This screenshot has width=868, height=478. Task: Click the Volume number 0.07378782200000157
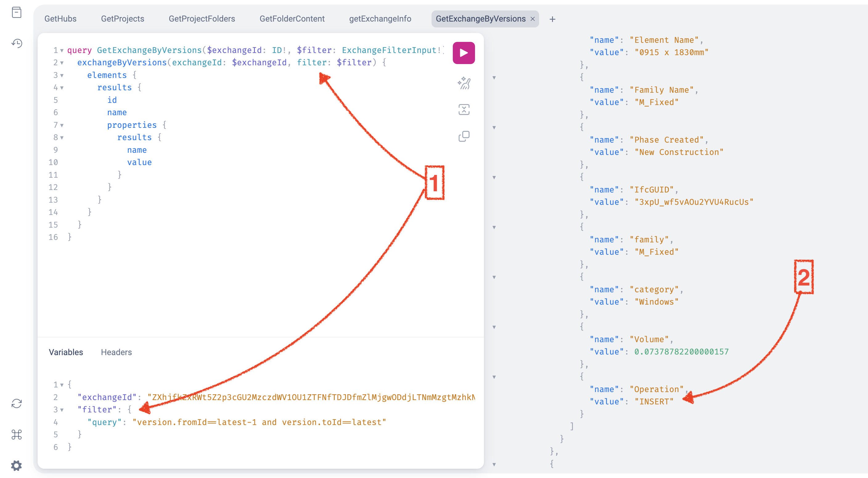coord(681,352)
